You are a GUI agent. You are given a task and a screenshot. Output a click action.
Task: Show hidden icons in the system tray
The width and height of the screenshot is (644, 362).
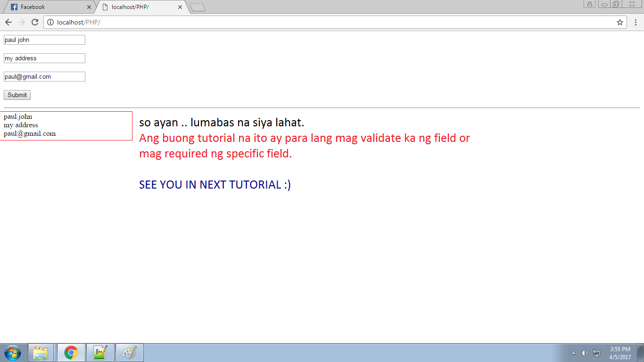(x=573, y=353)
